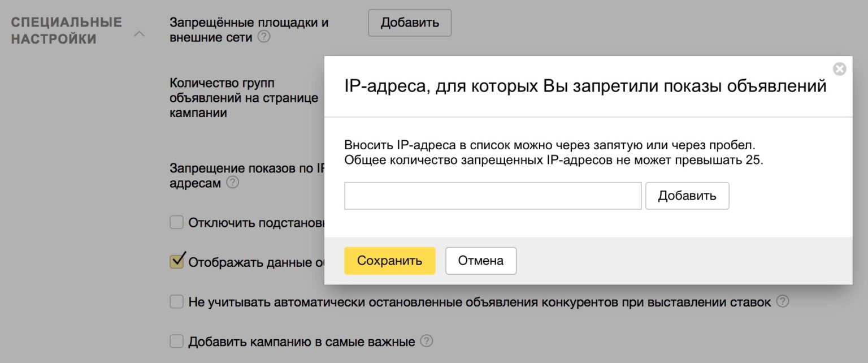Image resolution: width=868 pixels, height=363 pixels.
Task: Uncheck the Отображать данные checkbox
Action: [x=177, y=262]
